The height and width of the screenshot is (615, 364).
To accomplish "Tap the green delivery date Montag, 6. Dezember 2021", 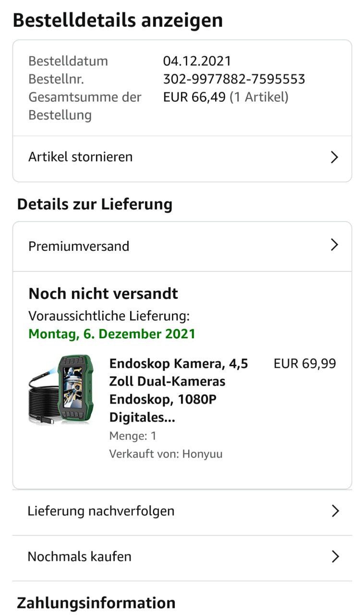I will (x=112, y=334).
